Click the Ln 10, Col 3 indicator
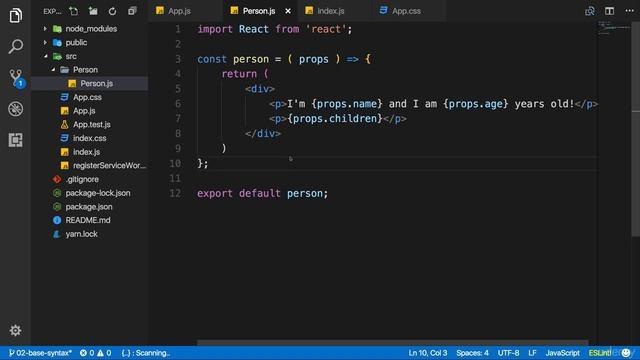Viewport: 640px width, 360px height. 427,353
